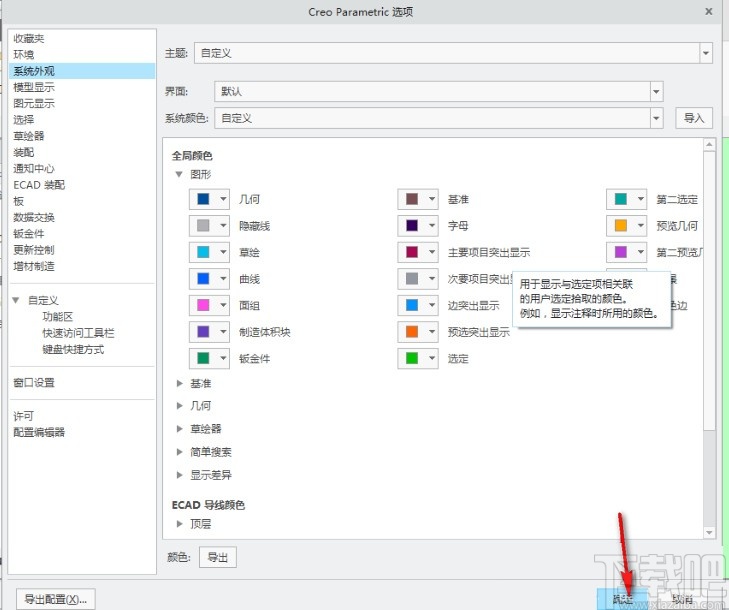The image size is (729, 610).
Task: Open 边突出显示 color dropdown arrow
Action: 432,305
